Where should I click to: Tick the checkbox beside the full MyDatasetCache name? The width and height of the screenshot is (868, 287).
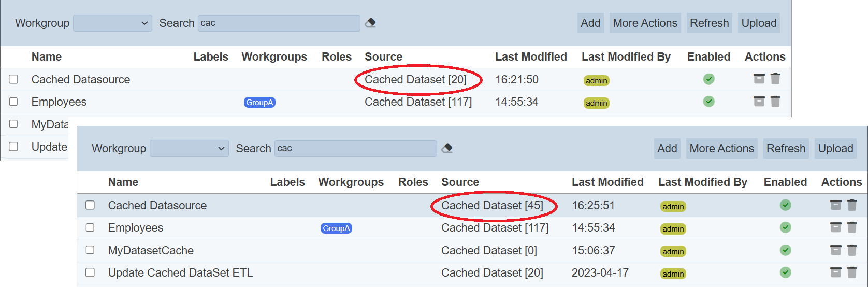click(x=90, y=250)
